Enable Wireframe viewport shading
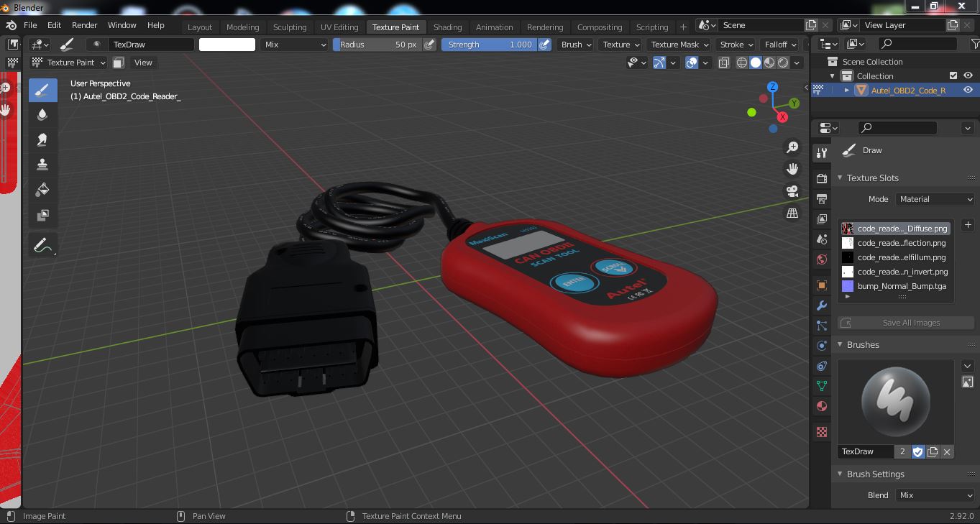Viewport: 980px width, 524px height. [x=742, y=63]
